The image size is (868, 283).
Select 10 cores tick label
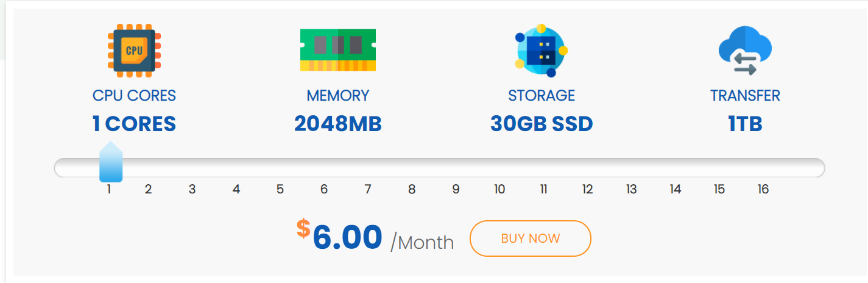499,189
